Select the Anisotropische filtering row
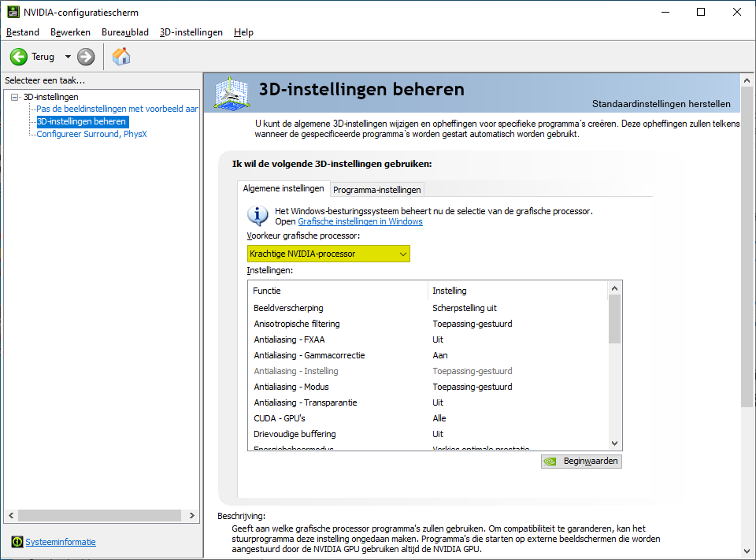 pyautogui.click(x=428, y=324)
